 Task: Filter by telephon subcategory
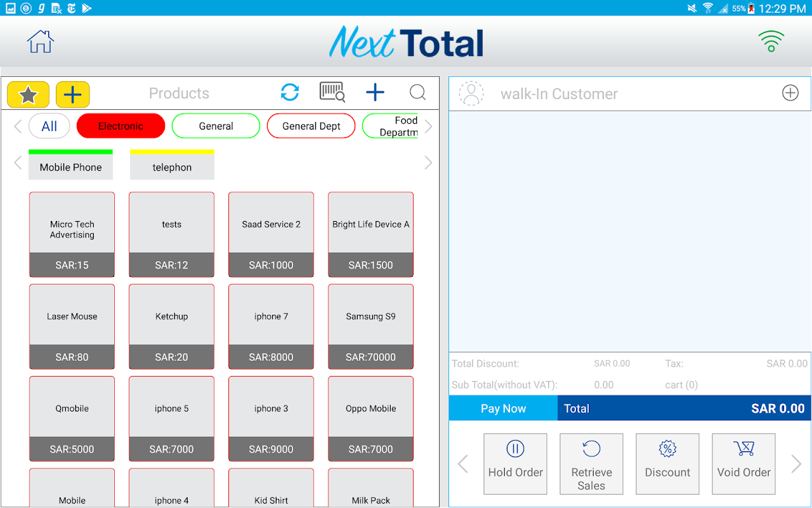pyautogui.click(x=172, y=164)
